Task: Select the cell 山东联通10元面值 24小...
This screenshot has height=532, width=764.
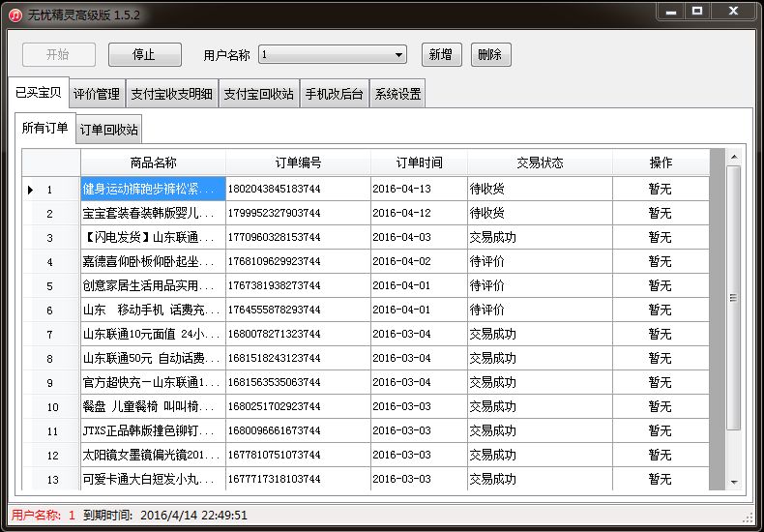Action: [x=153, y=335]
